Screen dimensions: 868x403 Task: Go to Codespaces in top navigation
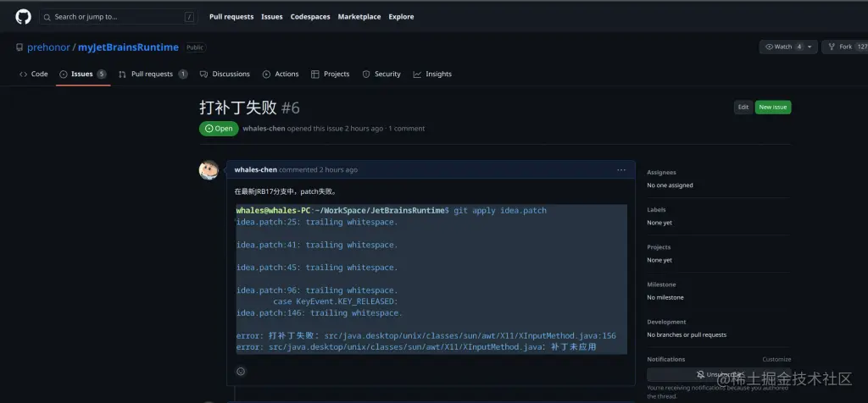[x=310, y=17]
